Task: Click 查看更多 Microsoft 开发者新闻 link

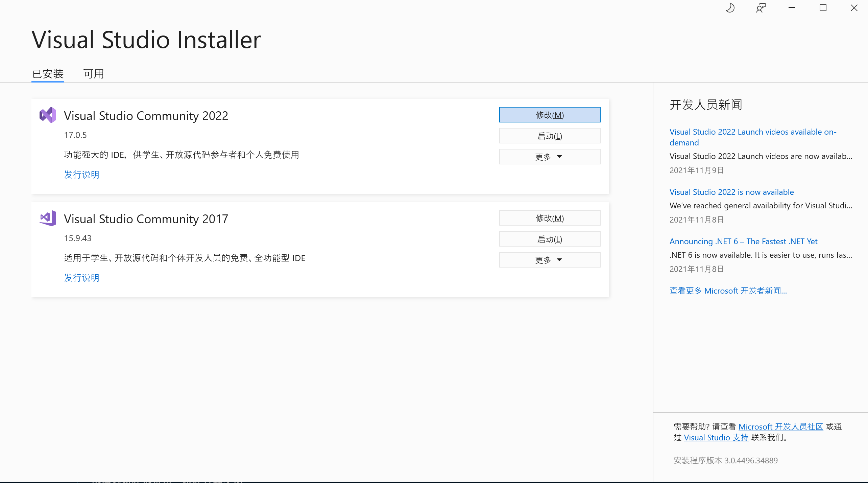Action: (728, 291)
